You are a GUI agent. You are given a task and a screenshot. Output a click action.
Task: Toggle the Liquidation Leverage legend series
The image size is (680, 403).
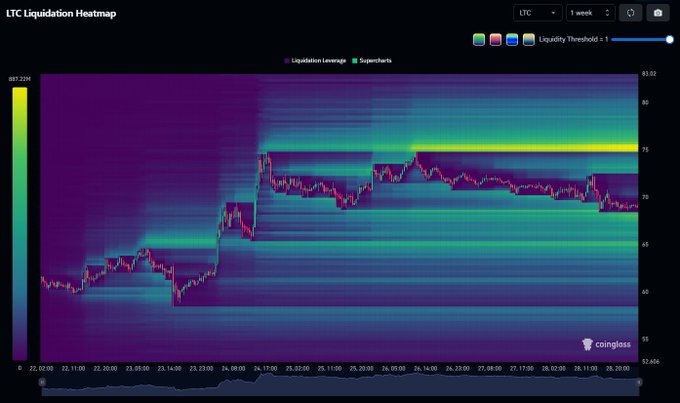click(x=315, y=61)
